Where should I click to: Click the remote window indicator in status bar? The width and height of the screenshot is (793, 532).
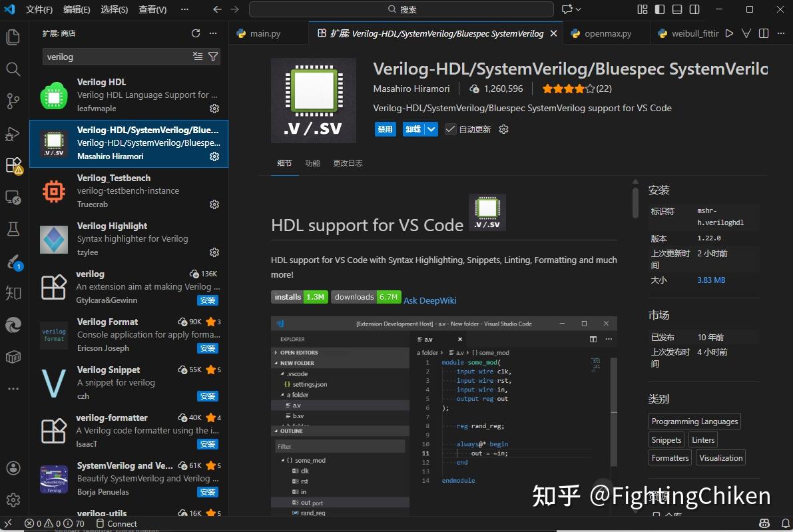click(x=8, y=523)
